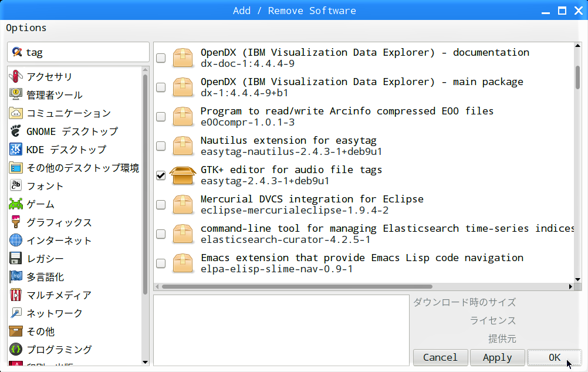The image size is (588, 372).
Task: Click the Cancel button
Action: (441, 357)
